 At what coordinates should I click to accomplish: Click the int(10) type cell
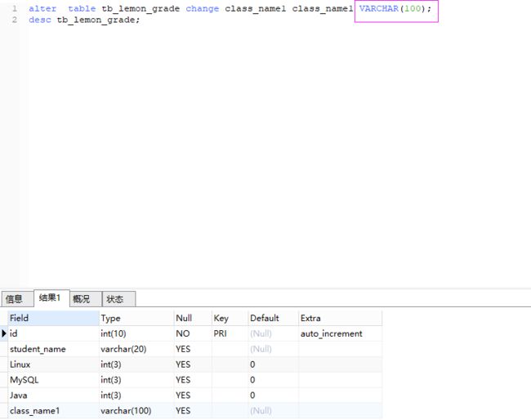coord(136,333)
